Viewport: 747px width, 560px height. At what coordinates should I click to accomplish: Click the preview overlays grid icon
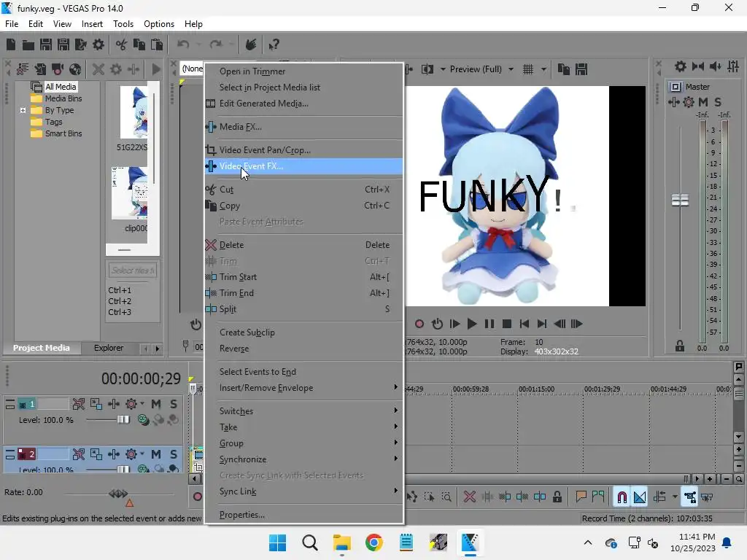click(x=528, y=69)
